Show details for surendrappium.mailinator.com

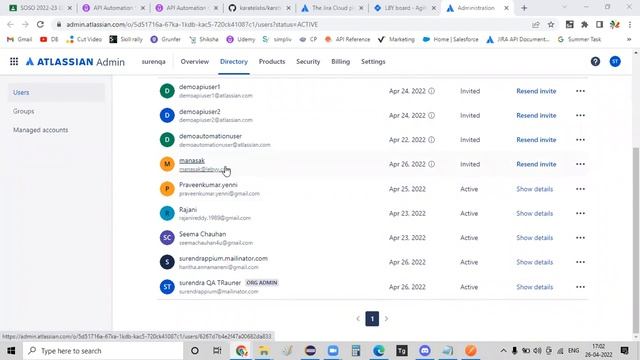click(535, 262)
